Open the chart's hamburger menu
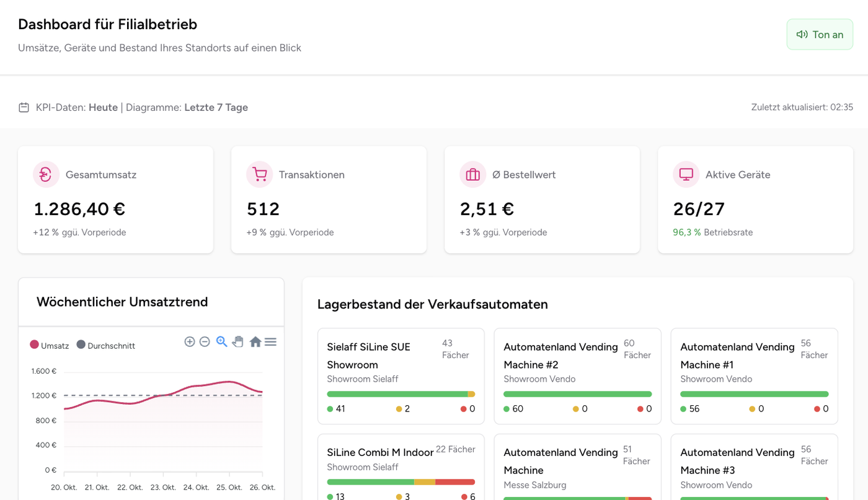The width and height of the screenshot is (868, 500). [270, 341]
